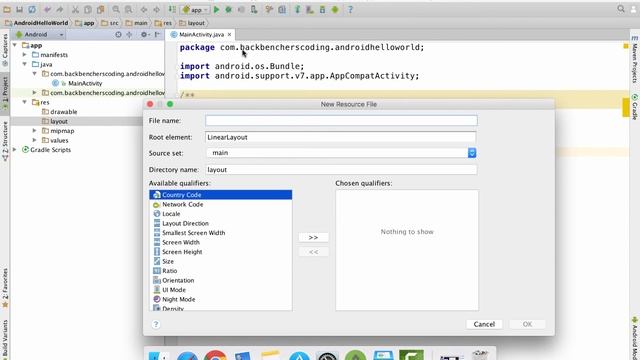Click the main breadcrumb
This screenshot has height=360, width=640.
(x=137, y=23)
